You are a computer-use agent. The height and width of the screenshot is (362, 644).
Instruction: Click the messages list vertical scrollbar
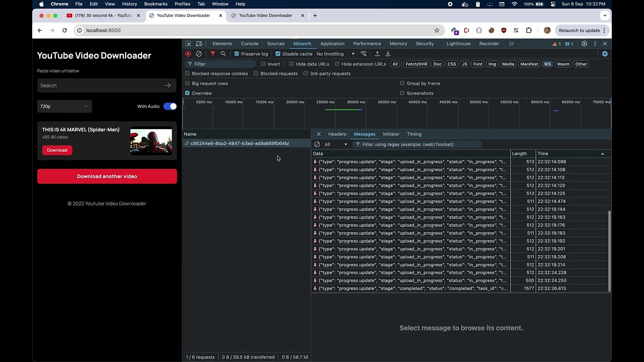tap(609, 250)
